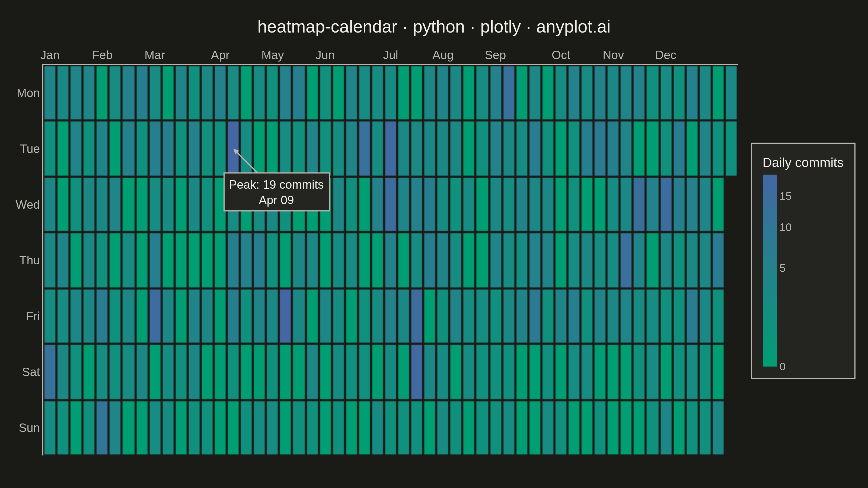Screen dimensions: 868x488
Task: Click the Dec month label
Action: pyautogui.click(x=665, y=55)
